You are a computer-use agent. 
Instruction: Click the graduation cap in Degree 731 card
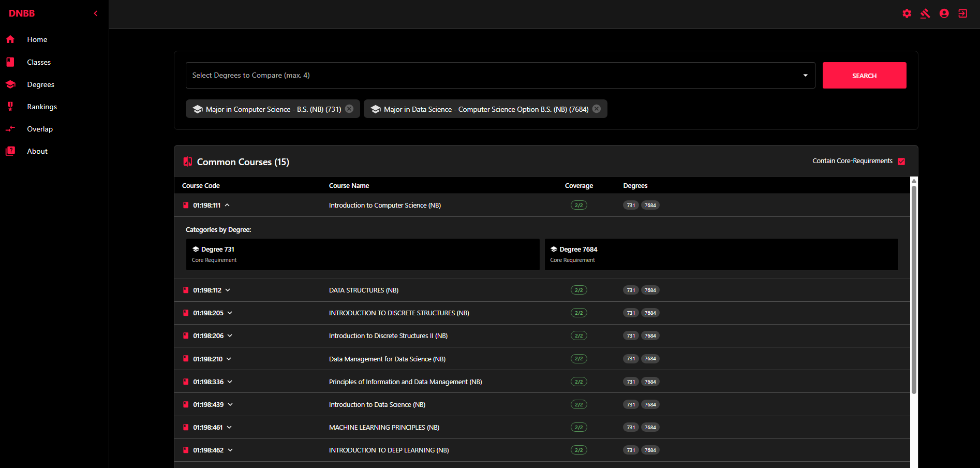coord(196,250)
